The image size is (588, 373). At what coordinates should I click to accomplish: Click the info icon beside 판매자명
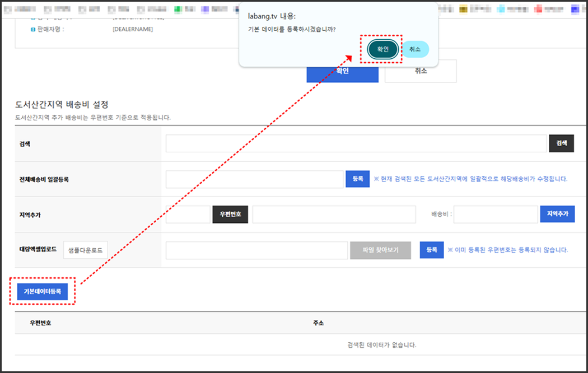[33, 29]
